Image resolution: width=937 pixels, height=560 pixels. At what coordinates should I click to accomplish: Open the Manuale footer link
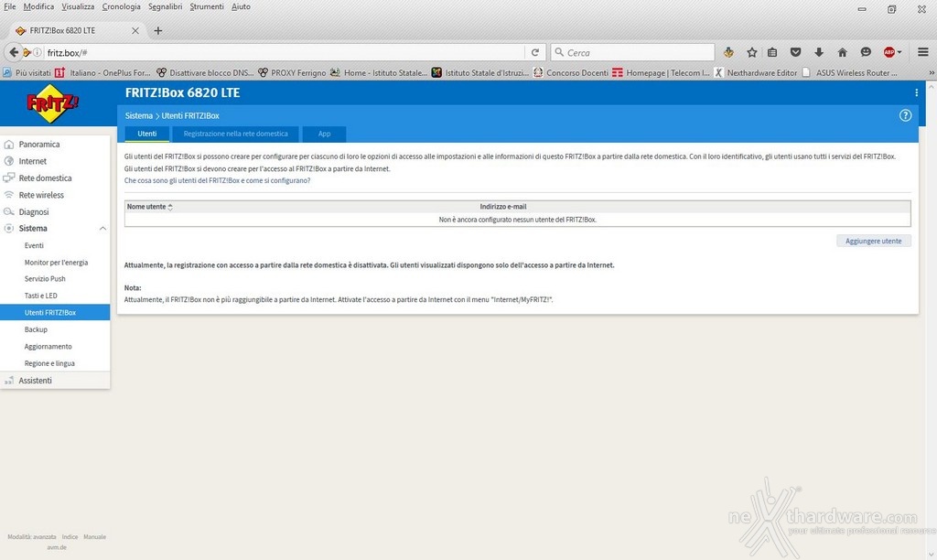(x=94, y=537)
